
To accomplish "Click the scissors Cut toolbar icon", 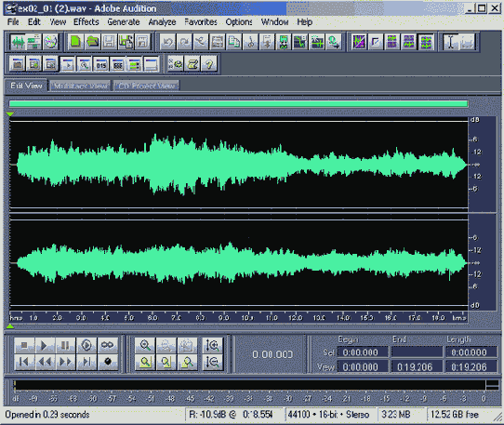I will pos(251,42).
